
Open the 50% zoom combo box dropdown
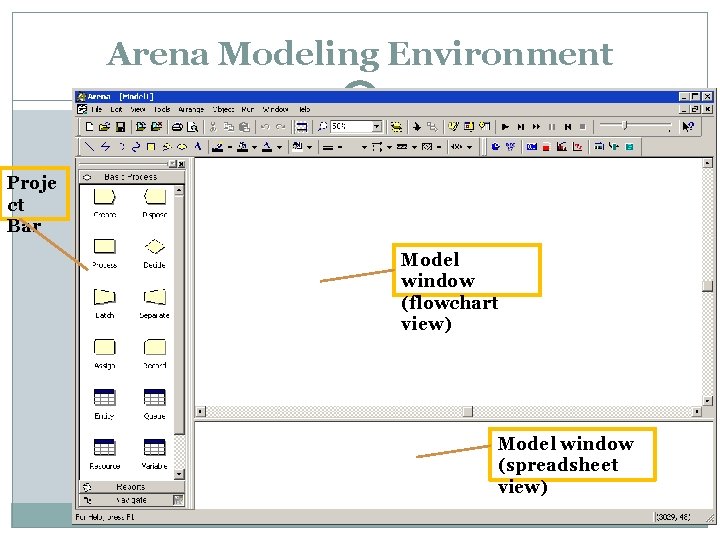pyautogui.click(x=377, y=126)
